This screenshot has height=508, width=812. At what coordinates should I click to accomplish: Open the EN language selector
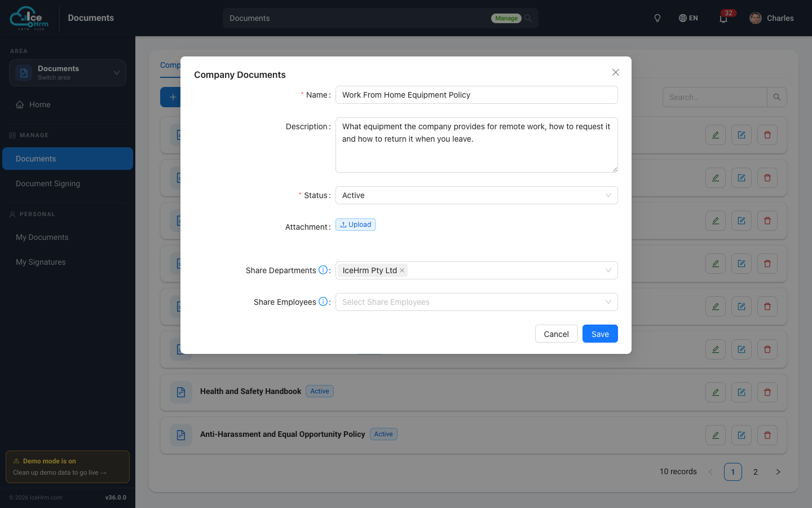pos(688,18)
